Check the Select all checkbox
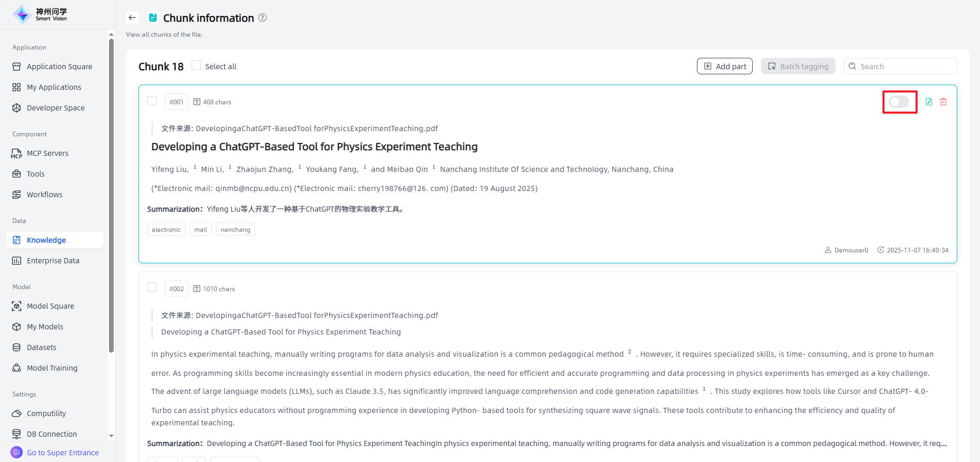Image resolution: width=980 pixels, height=462 pixels. [x=196, y=66]
